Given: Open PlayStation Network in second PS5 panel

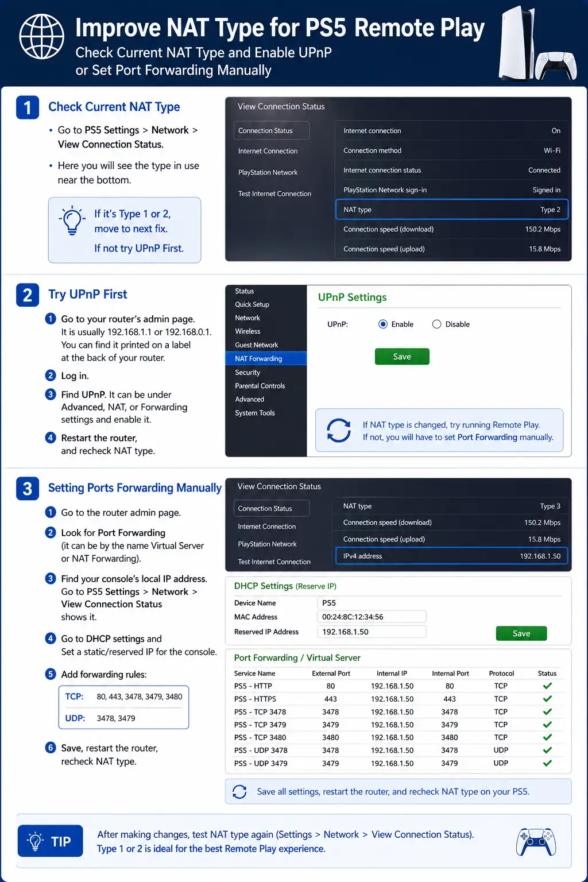Looking at the screenshot, I should (268, 544).
